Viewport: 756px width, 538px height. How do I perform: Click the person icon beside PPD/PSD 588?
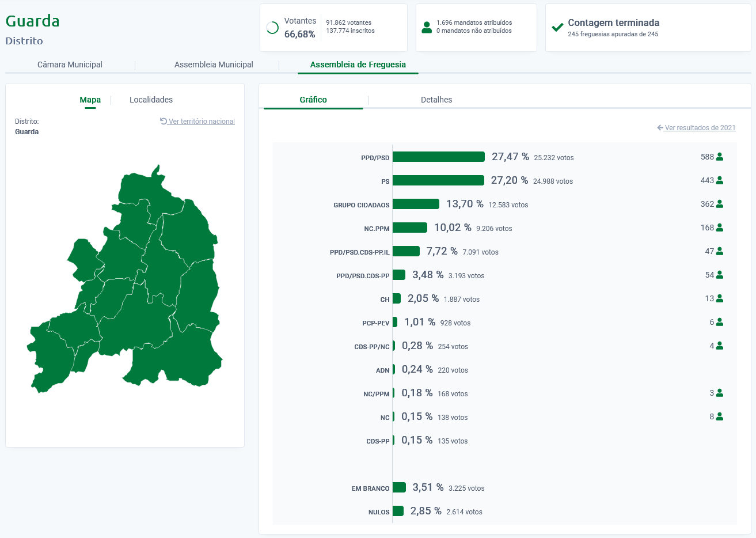pyautogui.click(x=720, y=157)
